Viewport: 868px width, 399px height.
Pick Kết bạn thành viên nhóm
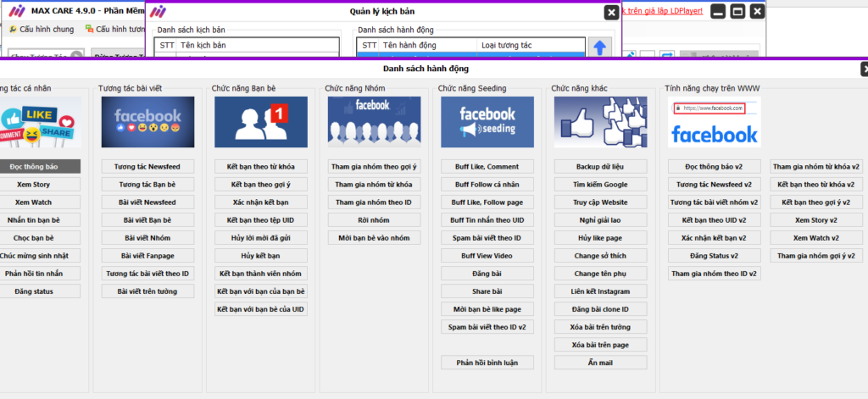coord(261,274)
